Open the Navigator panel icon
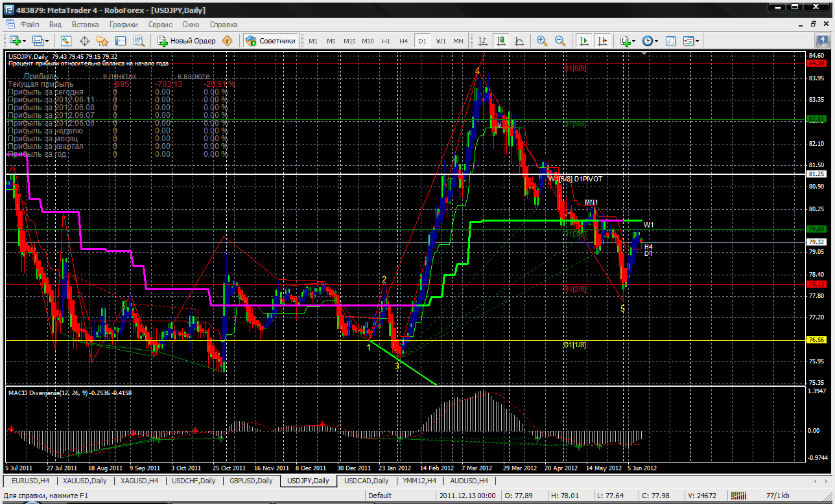 (x=102, y=41)
